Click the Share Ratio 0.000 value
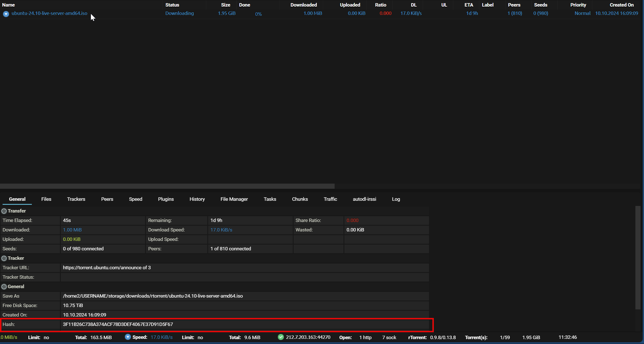 point(352,220)
